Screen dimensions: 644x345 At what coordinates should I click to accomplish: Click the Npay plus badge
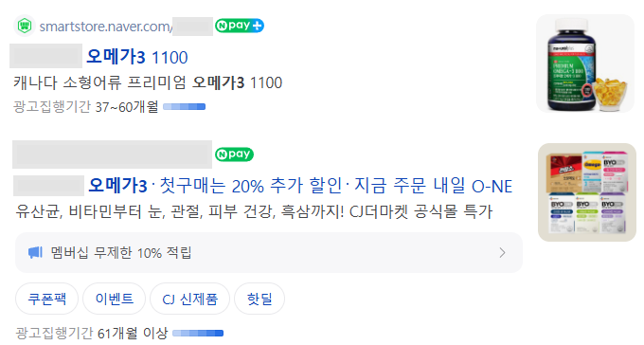click(x=240, y=26)
